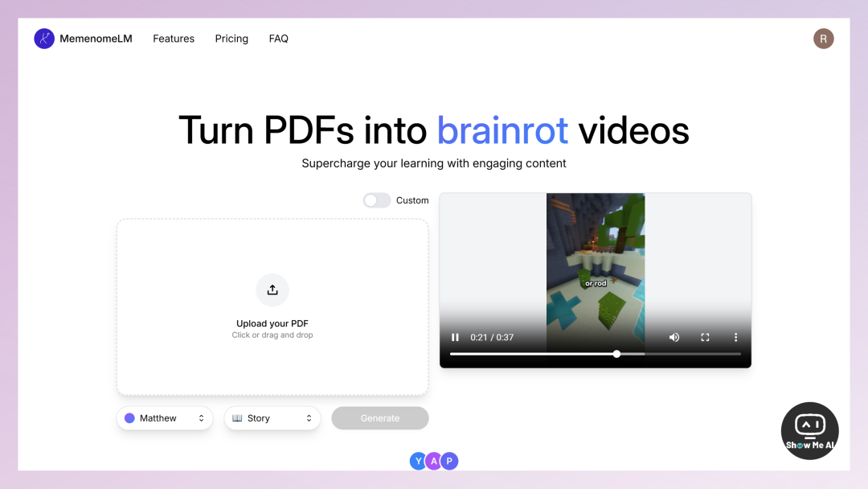Open the Show Me AI widget
Image resolution: width=868 pixels, height=489 pixels.
point(810,431)
